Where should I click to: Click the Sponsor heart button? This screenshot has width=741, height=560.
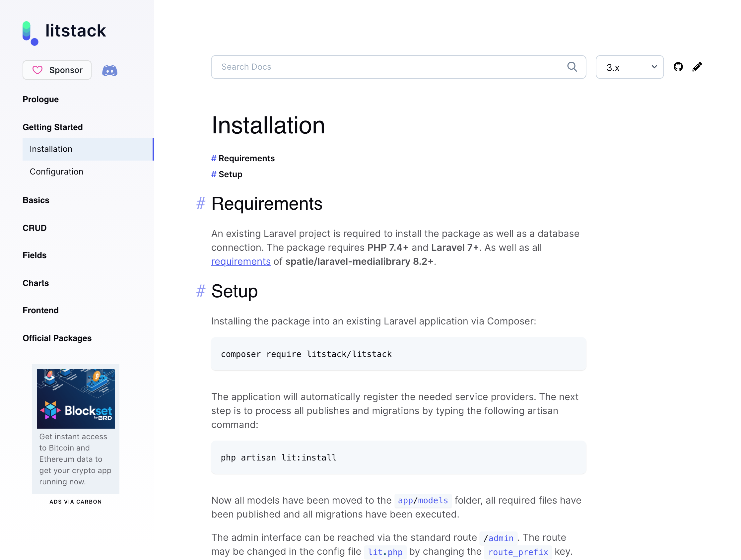pyautogui.click(x=57, y=70)
